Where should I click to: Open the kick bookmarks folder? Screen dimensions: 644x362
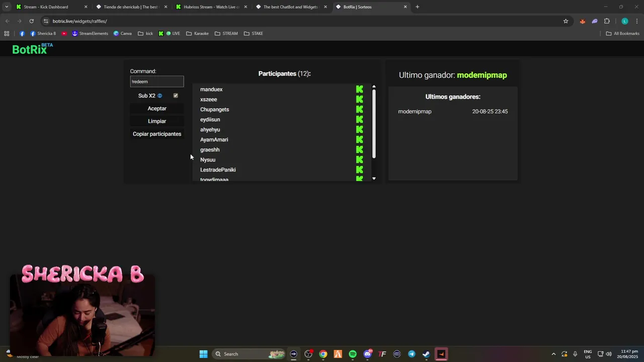[x=145, y=34]
